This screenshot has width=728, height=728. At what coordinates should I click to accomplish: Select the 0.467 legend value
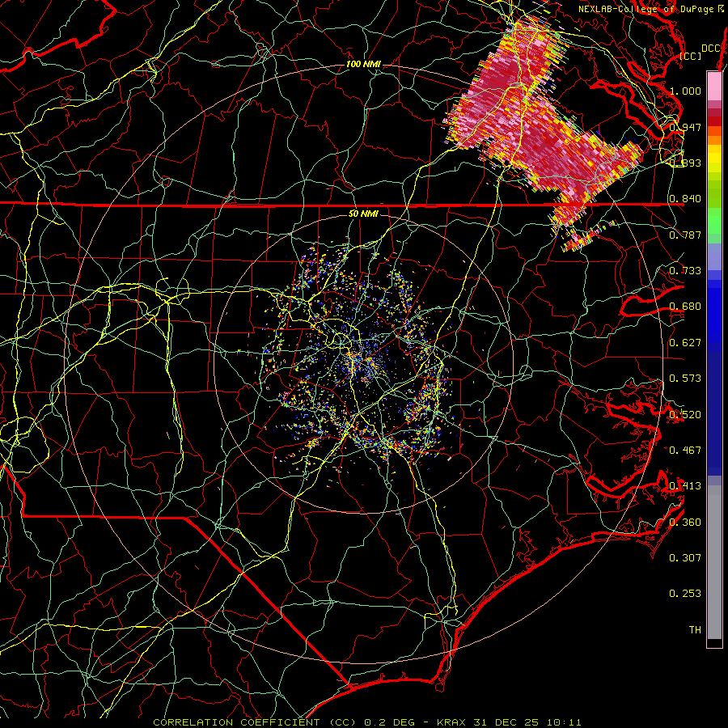click(x=685, y=451)
